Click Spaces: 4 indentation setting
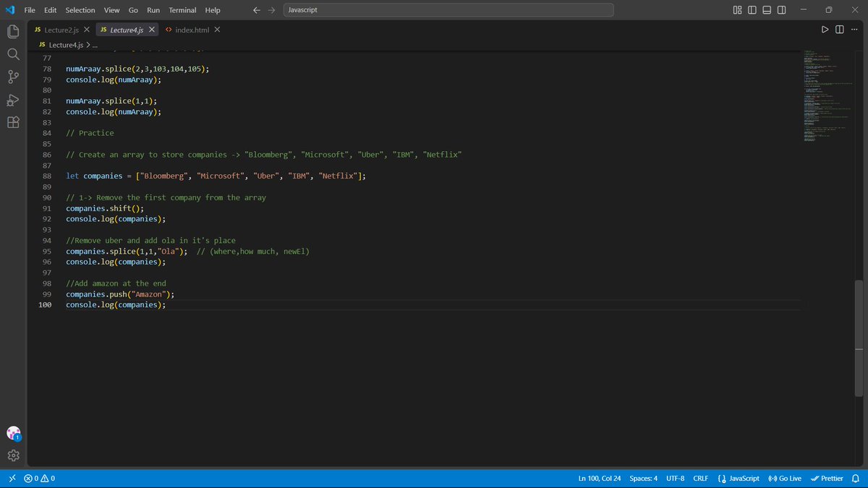 tap(643, 479)
